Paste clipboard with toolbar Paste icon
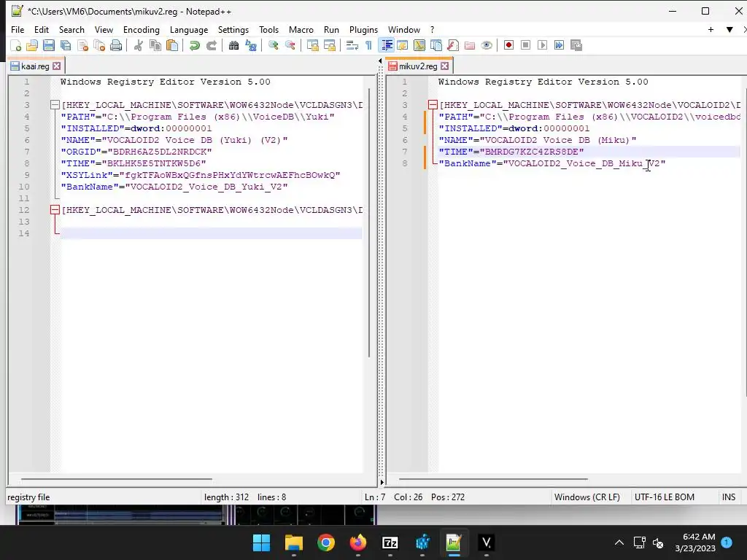747x560 pixels. 172,45
